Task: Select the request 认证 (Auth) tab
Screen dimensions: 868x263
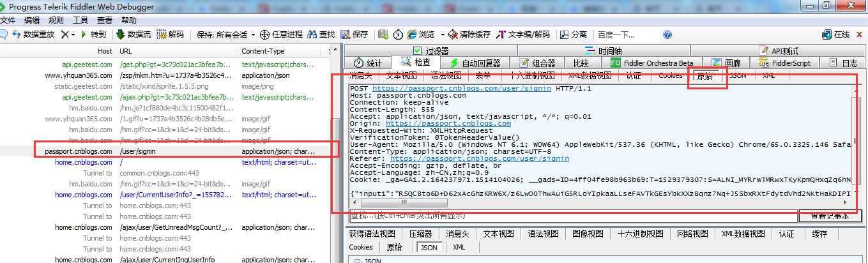Action: [634, 75]
